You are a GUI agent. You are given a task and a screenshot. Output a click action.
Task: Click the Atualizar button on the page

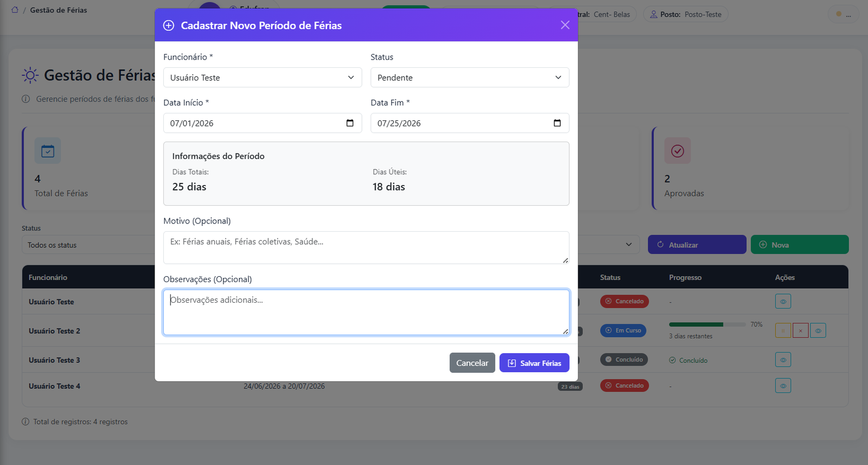pos(697,245)
